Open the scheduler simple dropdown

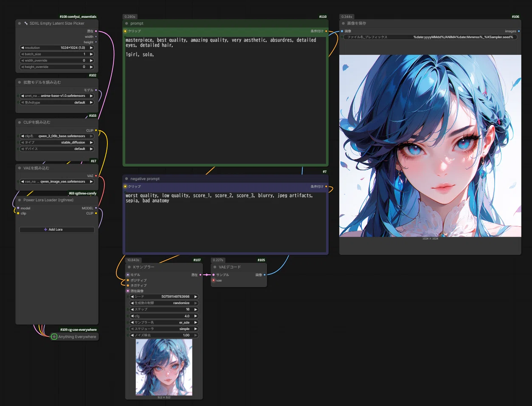coord(164,329)
